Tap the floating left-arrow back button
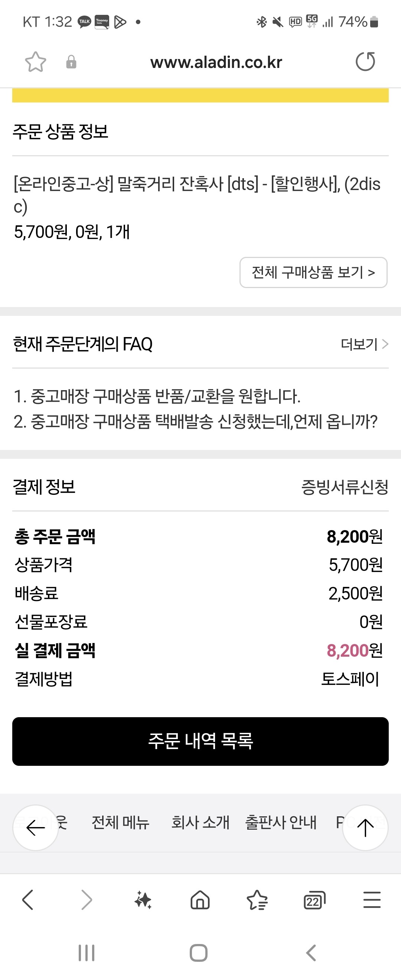Viewport: 401px width, 980px height. point(35,827)
